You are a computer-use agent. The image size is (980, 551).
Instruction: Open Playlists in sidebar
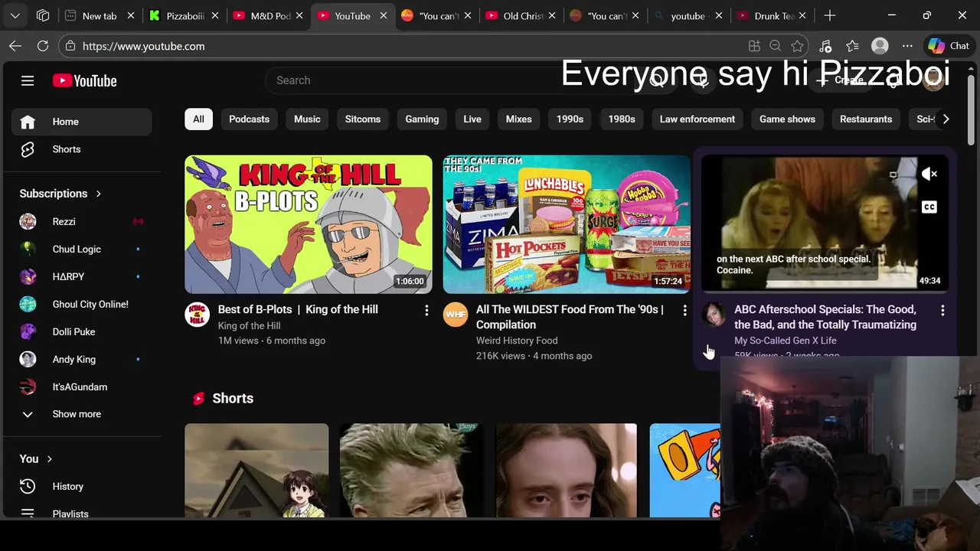(81, 512)
